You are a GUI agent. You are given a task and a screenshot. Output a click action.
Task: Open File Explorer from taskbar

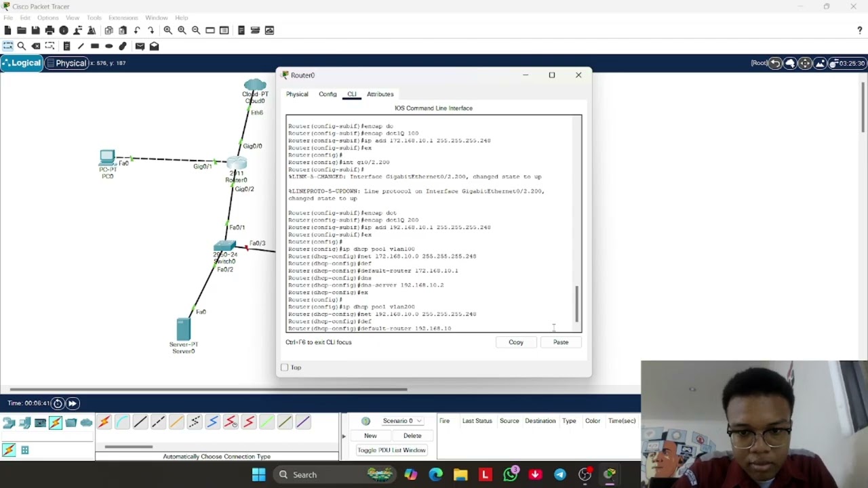[x=460, y=475]
